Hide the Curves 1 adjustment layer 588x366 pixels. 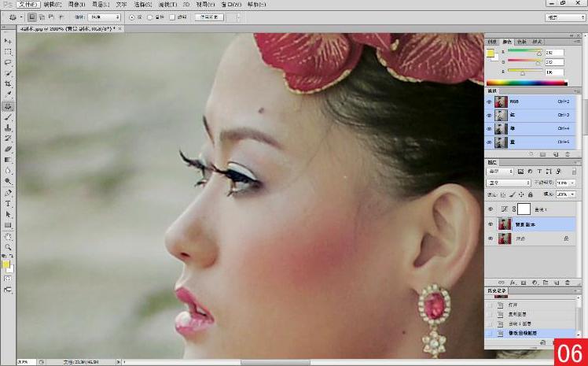tap(491, 209)
